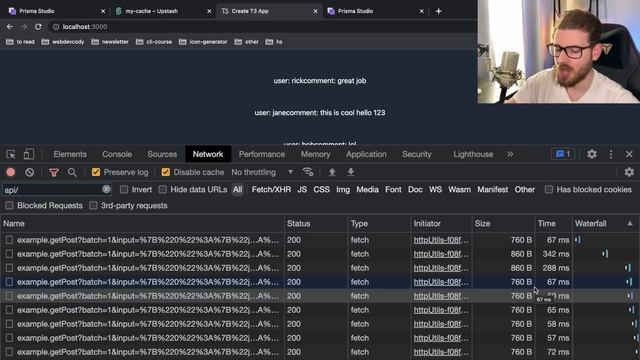Switch to the Elements tab
640x360 pixels.
click(70, 154)
